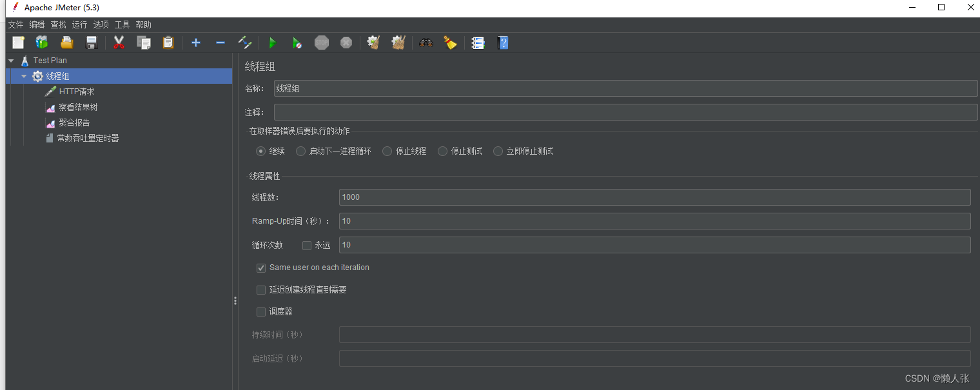Image resolution: width=980 pixels, height=390 pixels.
Task: Check the 调度器 scheduler checkbox
Action: click(260, 311)
